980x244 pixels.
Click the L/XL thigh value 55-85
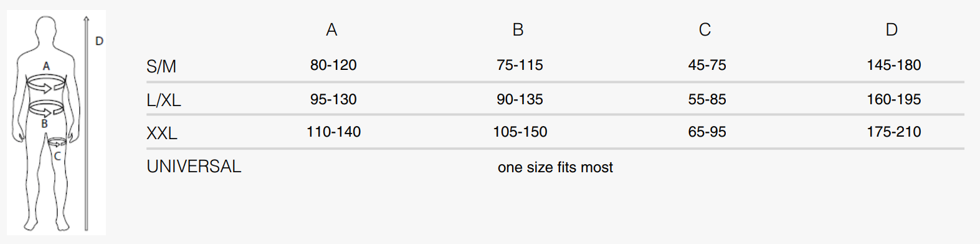[x=707, y=99]
